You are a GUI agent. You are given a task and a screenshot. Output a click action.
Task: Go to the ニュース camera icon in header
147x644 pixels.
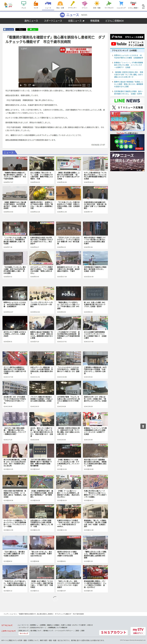pos(48,4)
